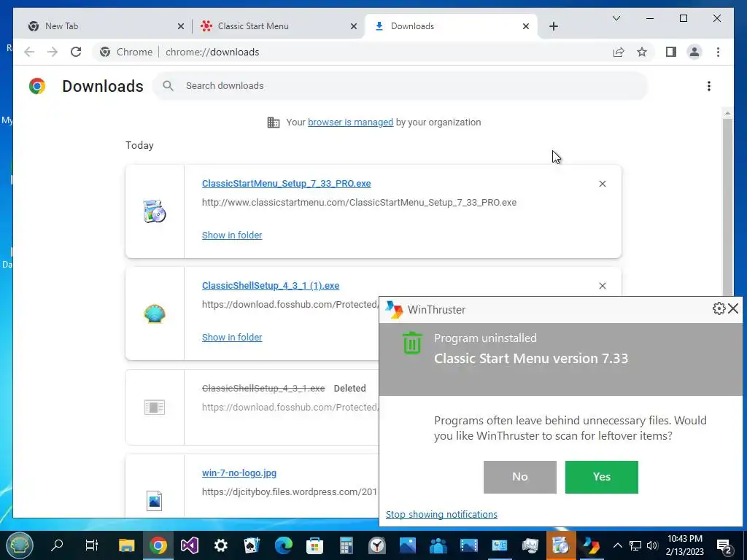Screen dimensions: 747x560
Task: Click the Classic Shell seashell file icon
Action: (x=155, y=314)
